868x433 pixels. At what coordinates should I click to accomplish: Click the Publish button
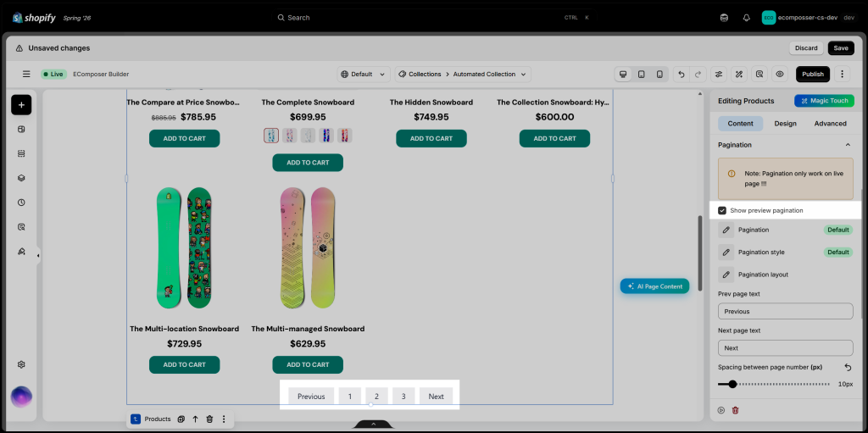[813, 75]
